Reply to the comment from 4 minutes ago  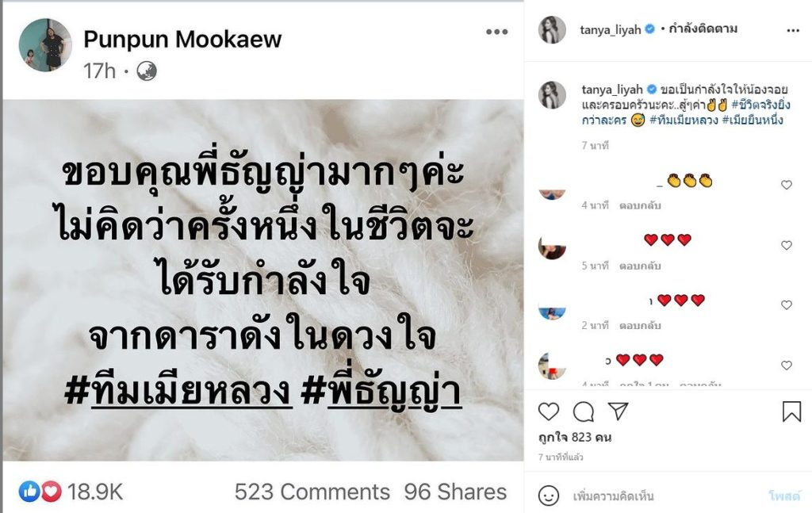[x=640, y=205]
